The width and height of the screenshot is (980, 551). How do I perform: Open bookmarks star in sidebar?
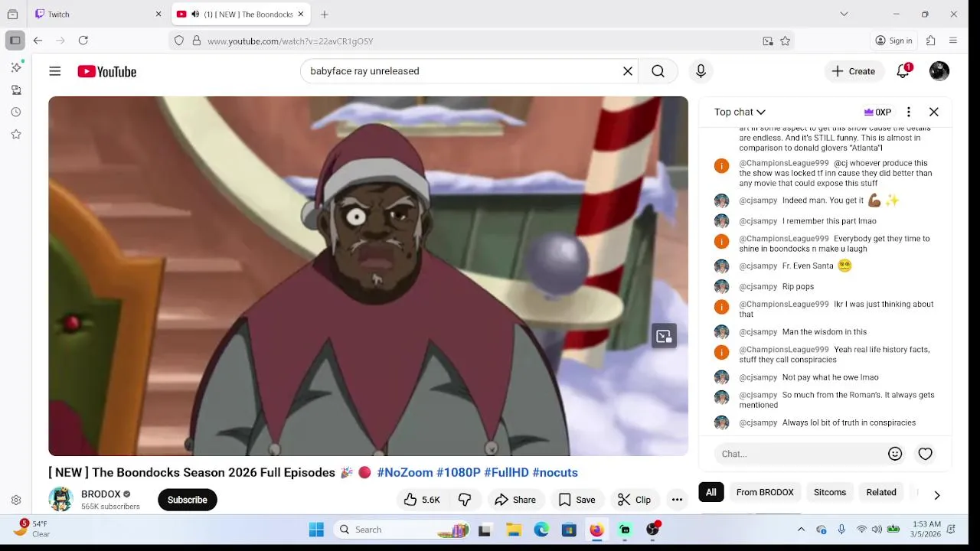(16, 134)
